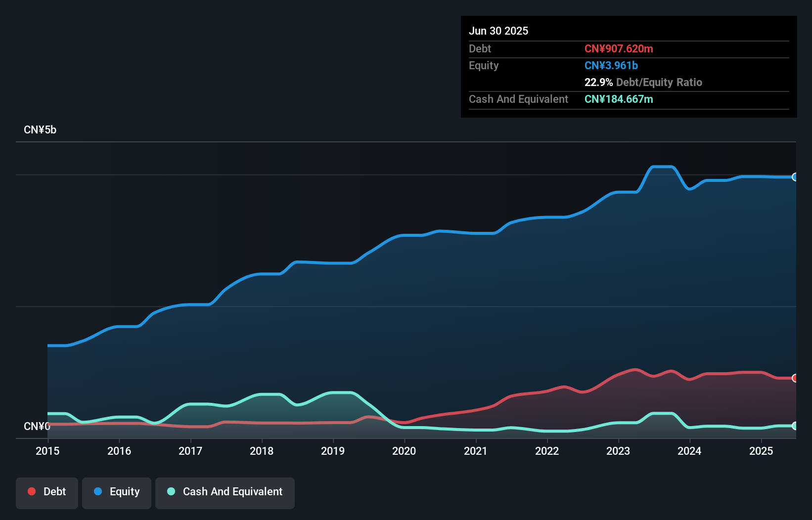Toggle the Debt series in the legend
The image size is (812, 520).
46,492
